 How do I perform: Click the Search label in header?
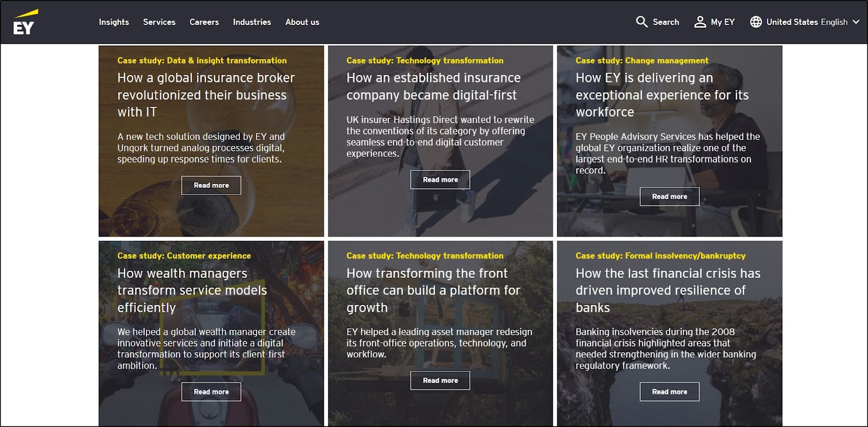point(666,22)
